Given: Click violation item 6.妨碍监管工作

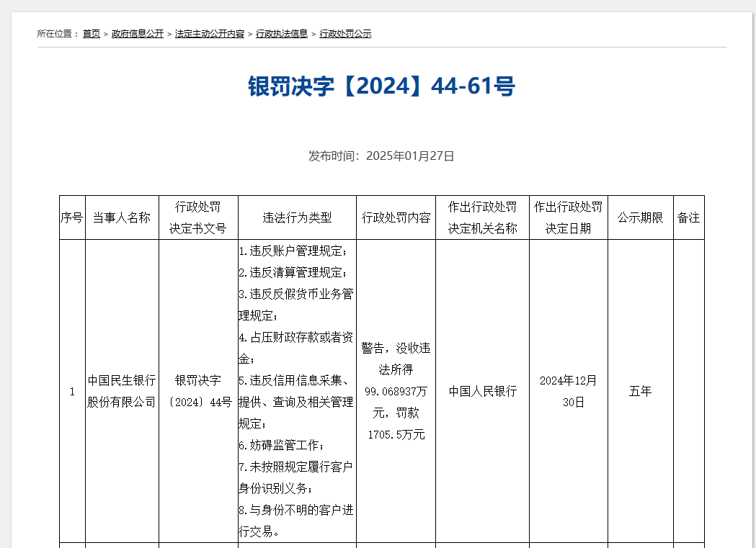Looking at the screenshot, I should pyautogui.click(x=281, y=446).
